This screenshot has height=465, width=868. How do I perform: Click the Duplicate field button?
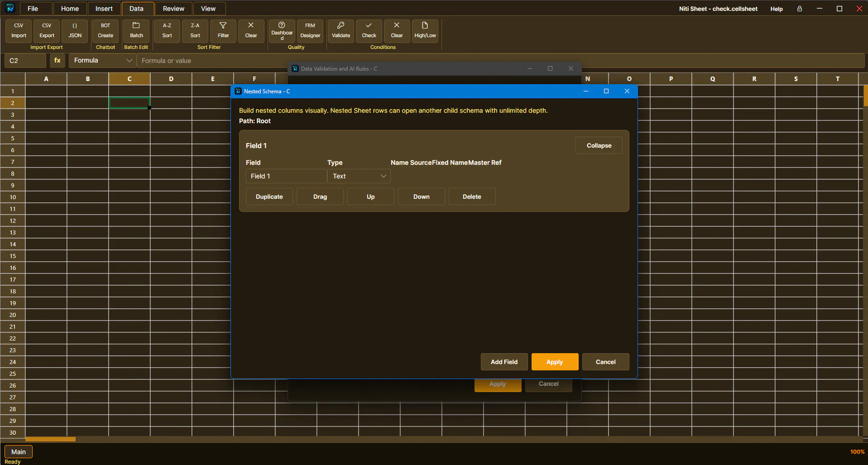(x=269, y=197)
